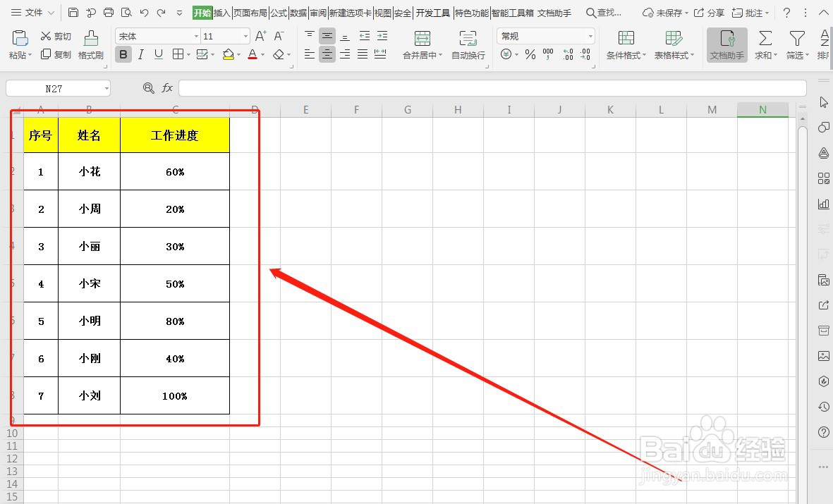Click the Comment (批注) button
The image size is (833, 504).
[x=750, y=12]
